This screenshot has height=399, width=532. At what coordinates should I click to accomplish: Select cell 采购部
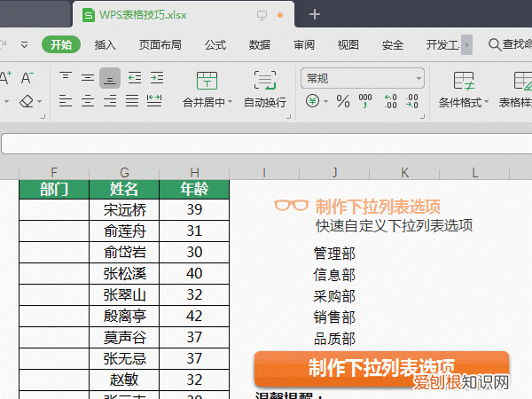334,296
